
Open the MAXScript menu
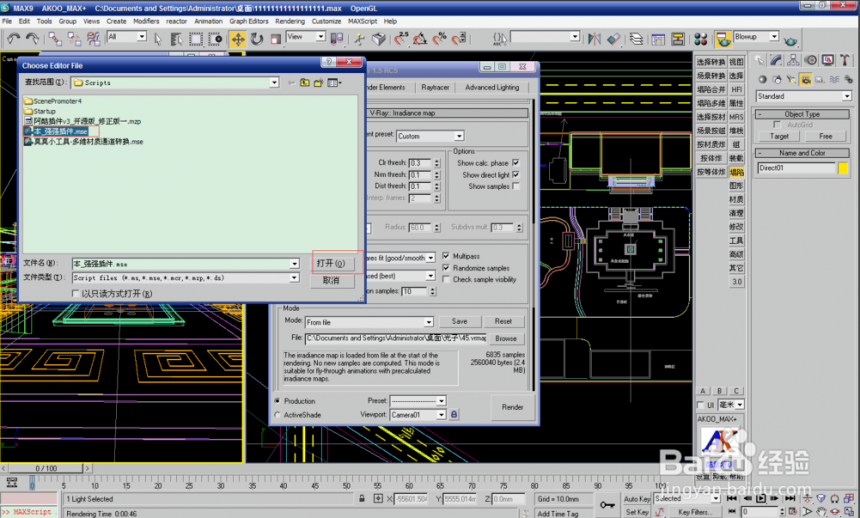(x=363, y=21)
